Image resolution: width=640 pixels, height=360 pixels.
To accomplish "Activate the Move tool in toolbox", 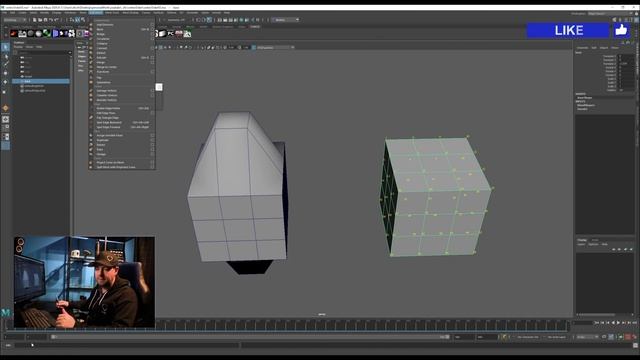I will (x=5, y=73).
